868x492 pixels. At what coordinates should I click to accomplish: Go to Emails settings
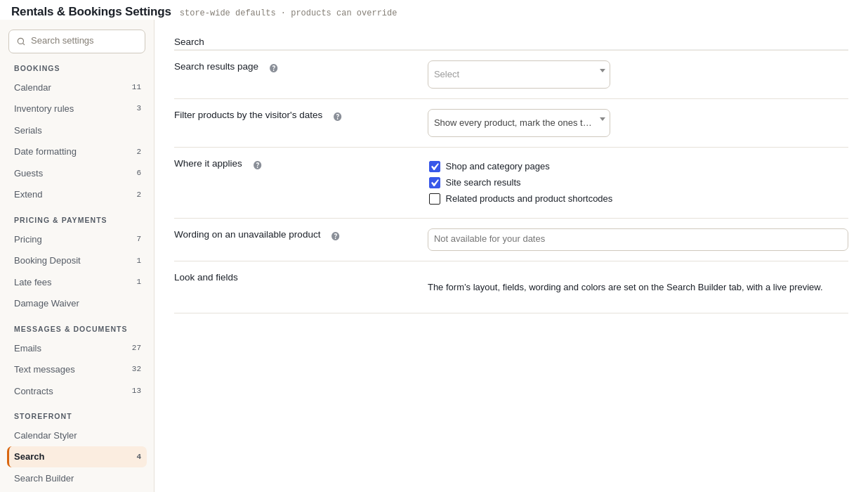(x=77, y=349)
